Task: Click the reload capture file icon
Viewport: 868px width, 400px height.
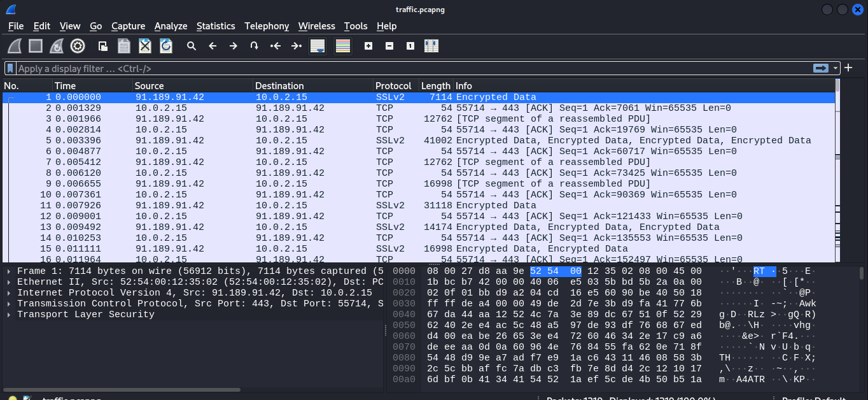Action: [166, 45]
